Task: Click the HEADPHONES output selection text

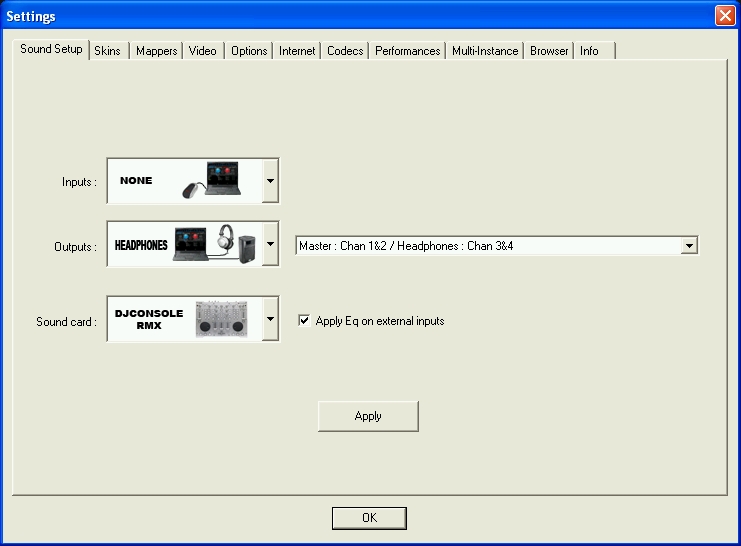Action: click(141, 245)
